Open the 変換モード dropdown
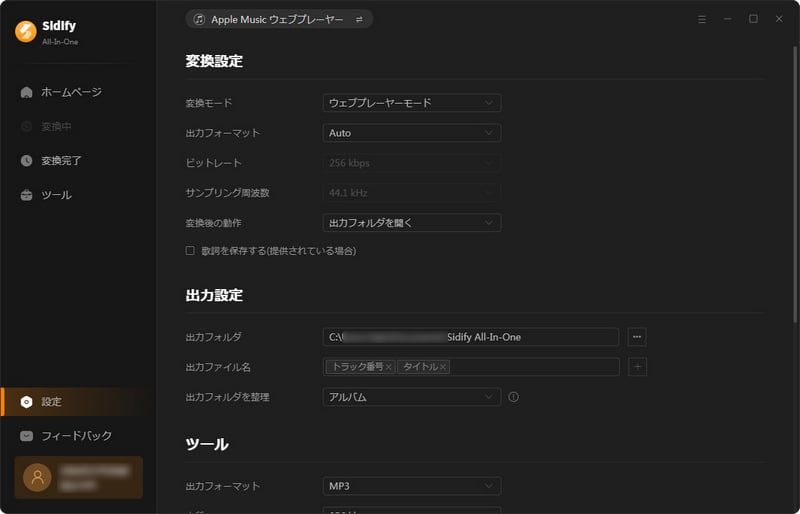This screenshot has width=800, height=514. [412, 103]
